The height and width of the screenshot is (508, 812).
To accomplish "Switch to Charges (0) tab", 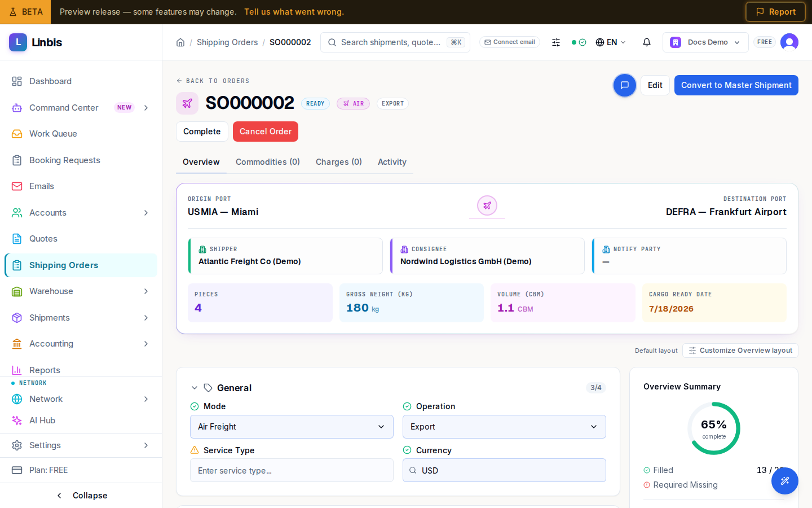I will pos(339,162).
